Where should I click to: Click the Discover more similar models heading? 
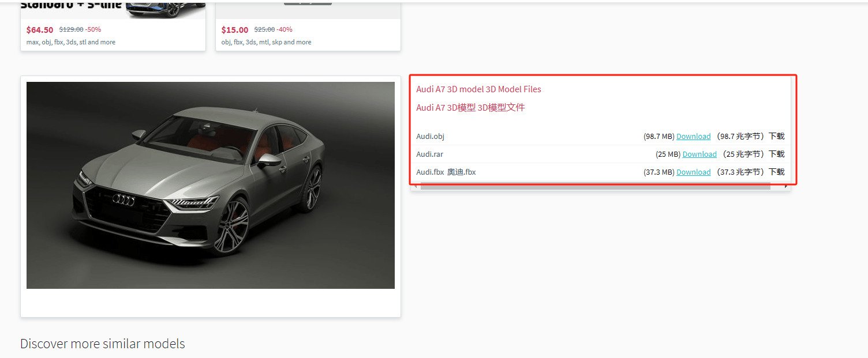tap(102, 344)
